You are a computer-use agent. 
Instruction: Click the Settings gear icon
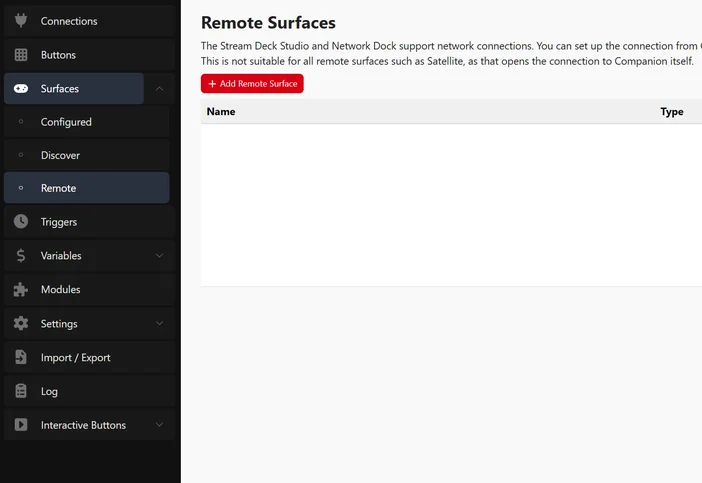pos(21,324)
